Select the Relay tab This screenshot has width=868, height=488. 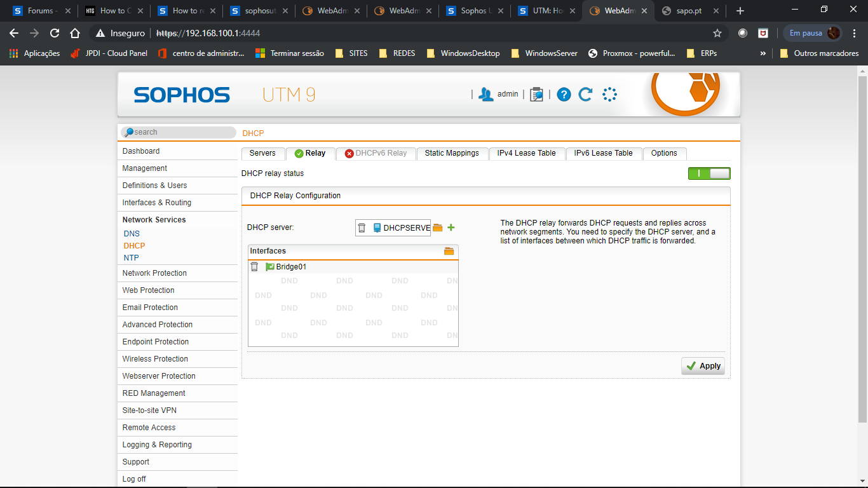(310, 153)
